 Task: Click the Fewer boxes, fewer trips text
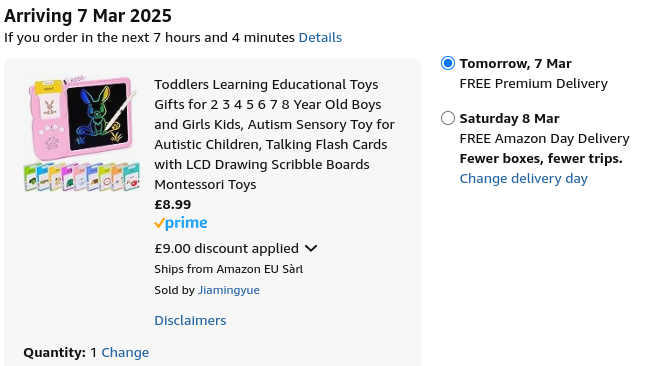click(541, 159)
